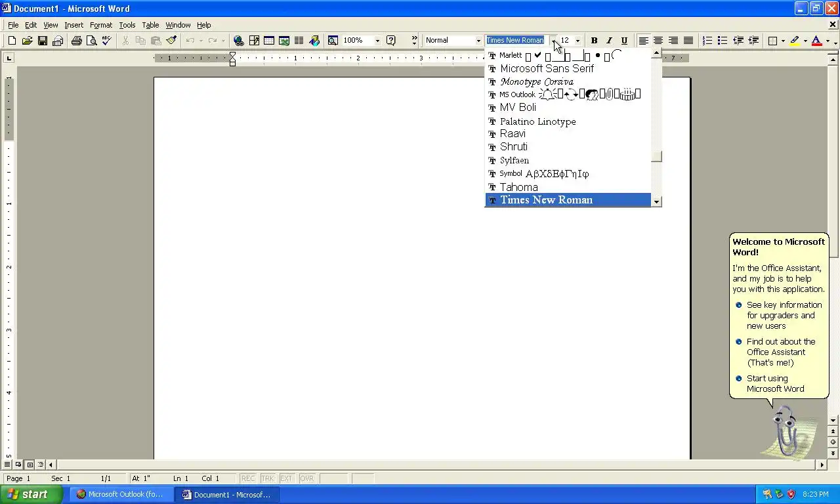Print the document with printer icon
This screenshot has width=840, height=504.
76,41
